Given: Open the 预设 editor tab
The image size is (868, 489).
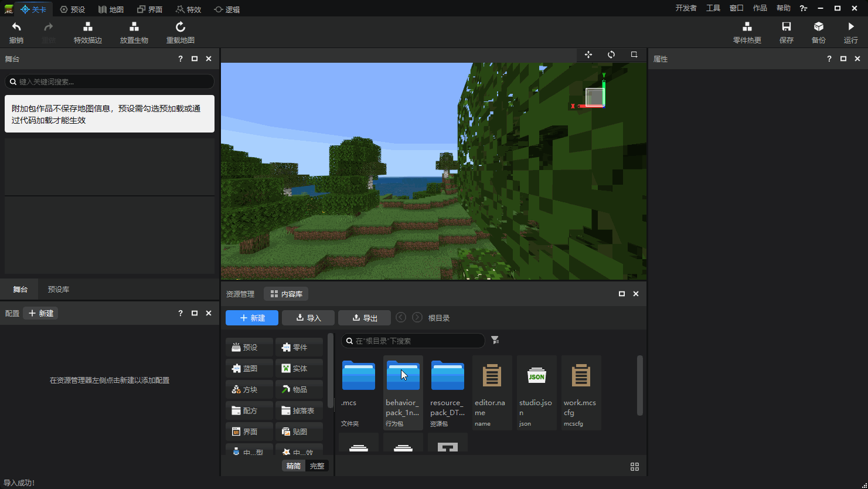Looking at the screenshot, I should click(x=73, y=9).
